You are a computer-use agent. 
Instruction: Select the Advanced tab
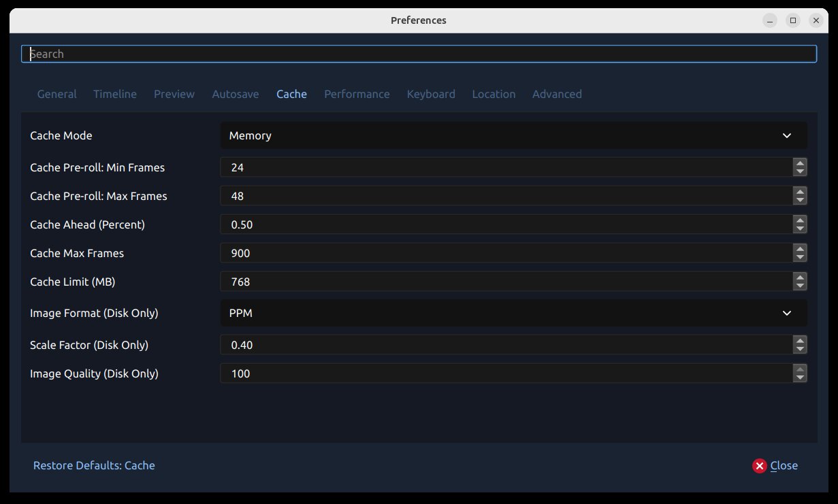pyautogui.click(x=557, y=94)
